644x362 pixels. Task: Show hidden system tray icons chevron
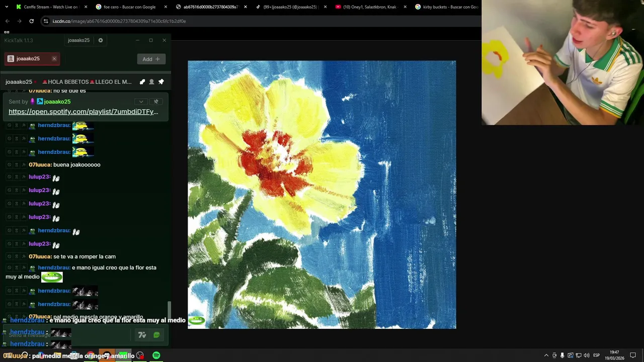click(x=546, y=355)
